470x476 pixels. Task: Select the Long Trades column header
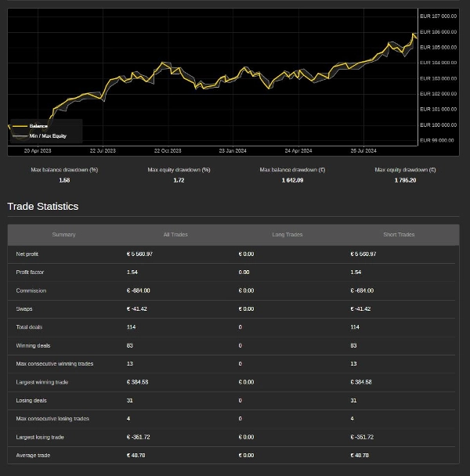[x=287, y=235]
